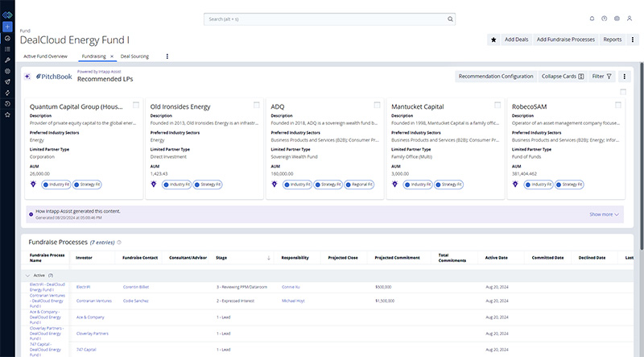Viewport: 644px width, 357px height.
Task: Open 747 Capital investor link
Action: pos(86,350)
